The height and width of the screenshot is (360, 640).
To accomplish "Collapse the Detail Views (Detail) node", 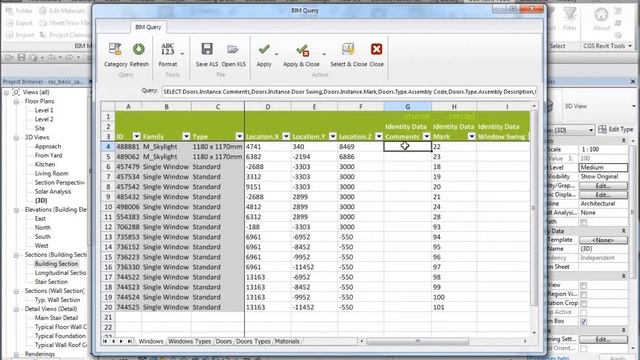I will (16, 309).
